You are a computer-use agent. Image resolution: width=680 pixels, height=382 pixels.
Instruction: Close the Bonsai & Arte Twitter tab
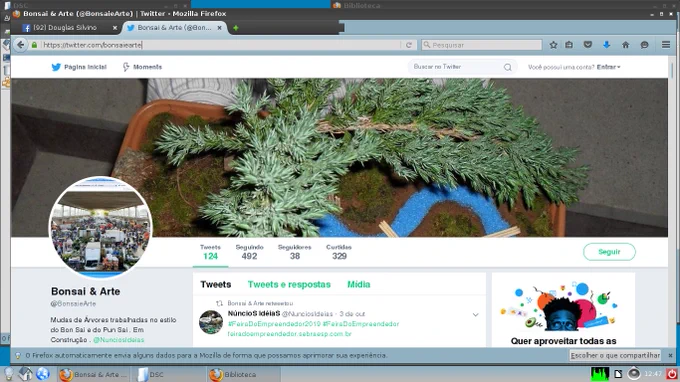tap(219, 28)
